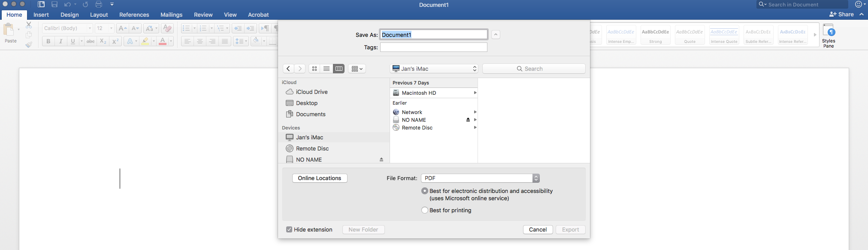Open the Insert ribbon tab
This screenshot has height=250, width=868.
click(41, 15)
